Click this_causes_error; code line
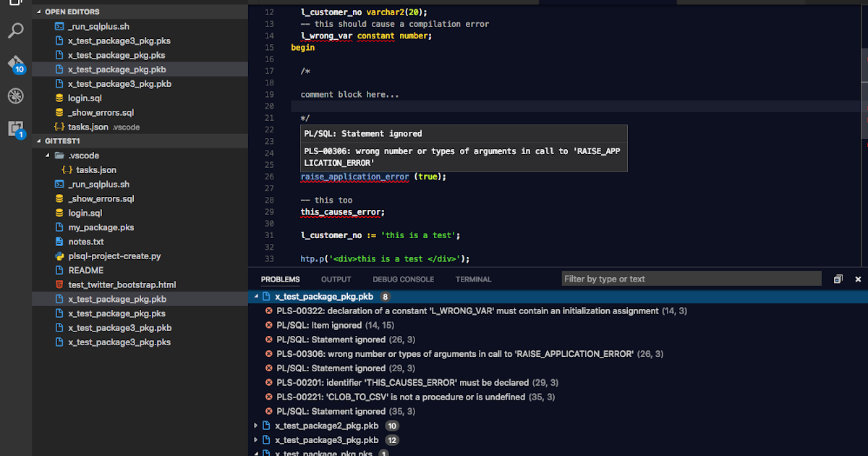868x456 pixels. click(x=343, y=212)
